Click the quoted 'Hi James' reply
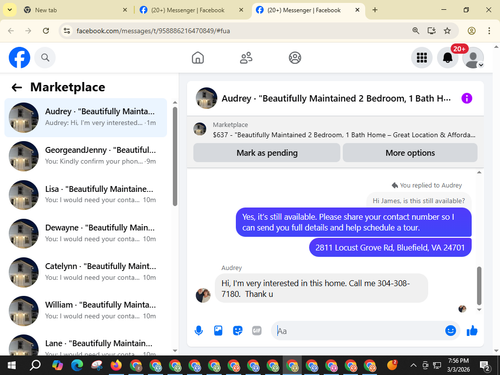 pos(419,200)
